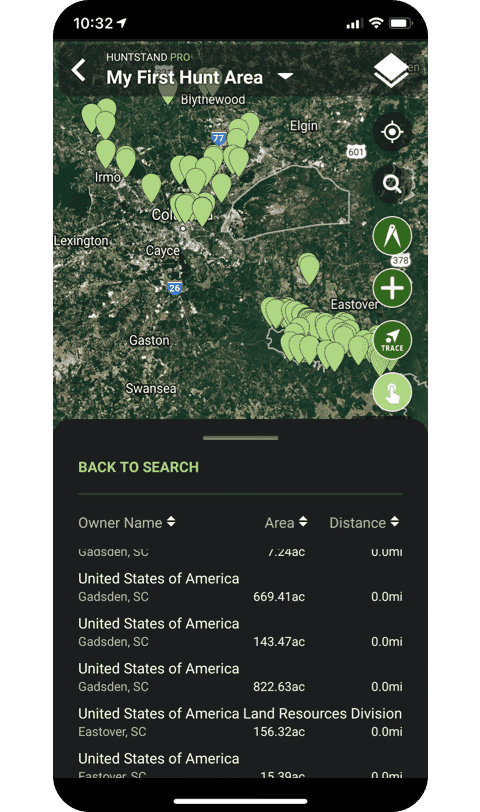Viewport: 480px width, 812px height.
Task: Select the lone map pin near Eastover
Action: [x=309, y=268]
